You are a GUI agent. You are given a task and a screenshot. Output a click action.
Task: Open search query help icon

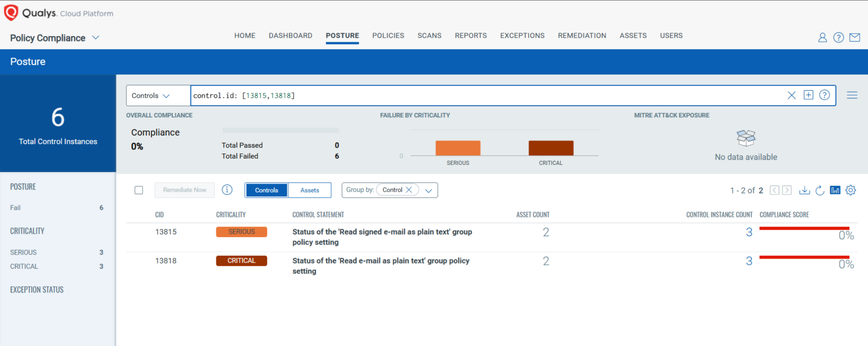coord(824,95)
